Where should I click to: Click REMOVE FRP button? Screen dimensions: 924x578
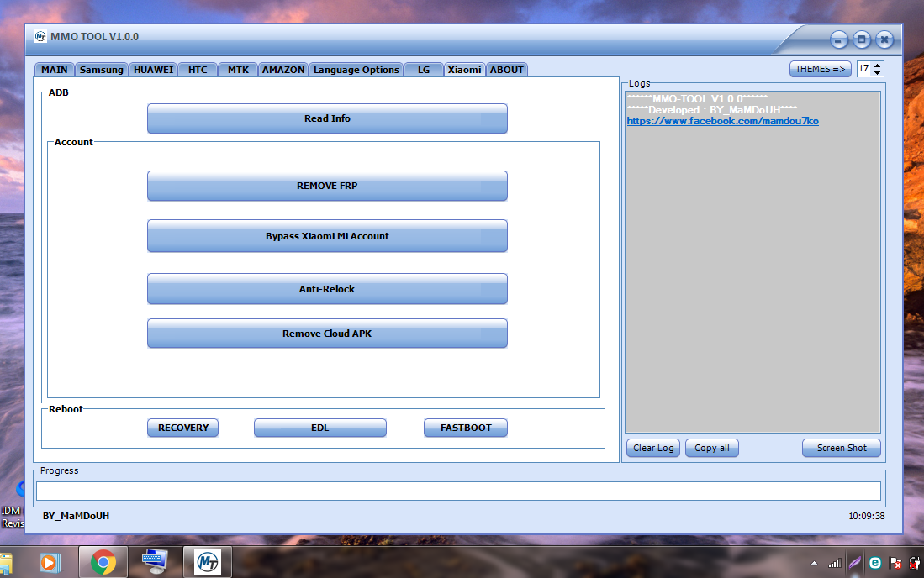(327, 186)
